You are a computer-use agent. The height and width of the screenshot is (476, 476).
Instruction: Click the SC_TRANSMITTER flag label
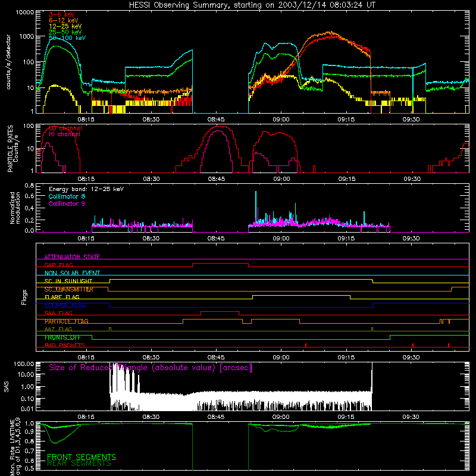69,289
